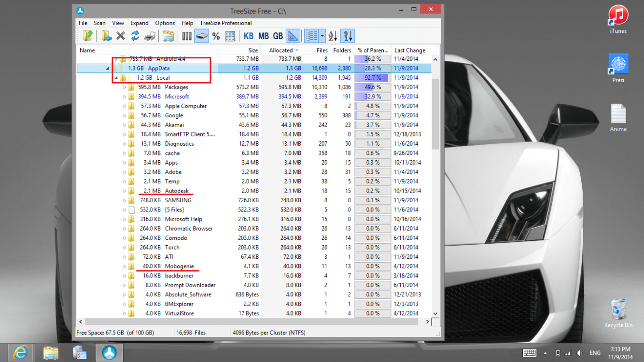Screen dimensions: 644x362
Task: Open the File menu
Action: tap(83, 23)
